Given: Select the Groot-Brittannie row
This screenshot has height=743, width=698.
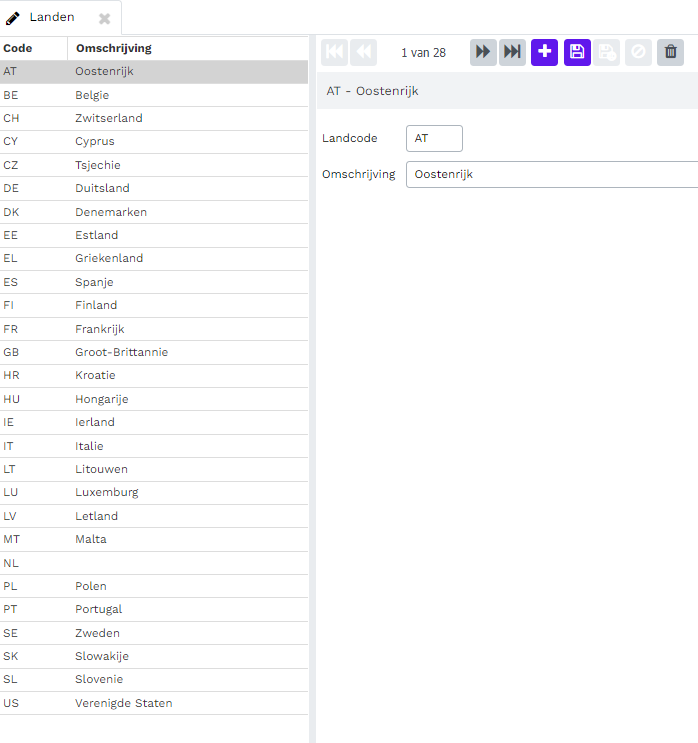Looking at the screenshot, I should (x=154, y=353).
